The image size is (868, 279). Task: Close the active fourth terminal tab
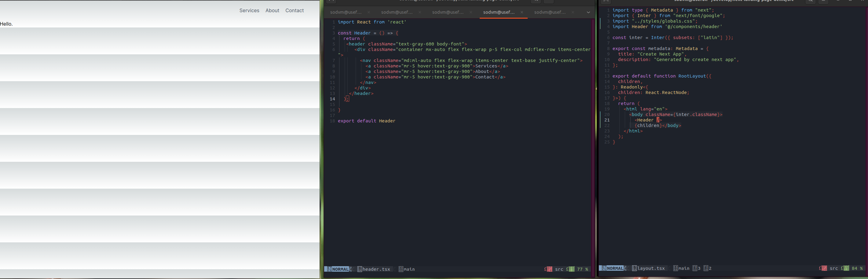(522, 12)
